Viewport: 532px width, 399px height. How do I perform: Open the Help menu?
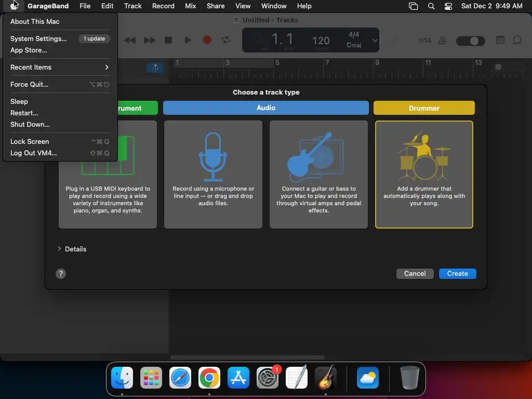[304, 6]
